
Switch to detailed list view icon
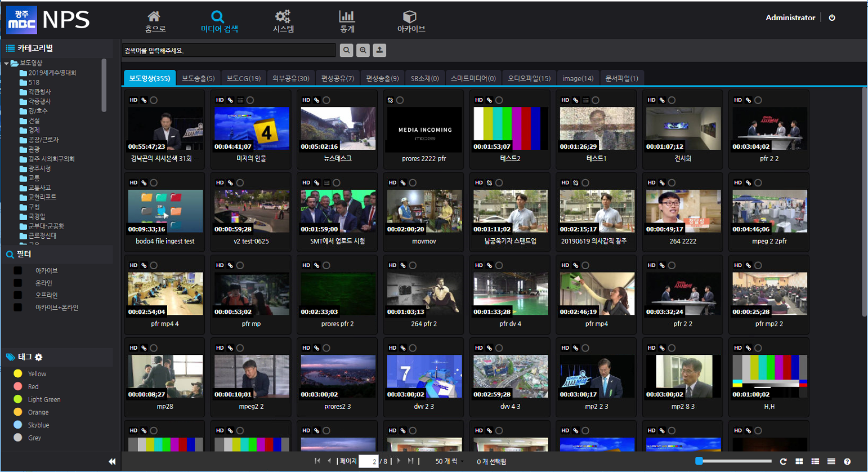click(815, 461)
